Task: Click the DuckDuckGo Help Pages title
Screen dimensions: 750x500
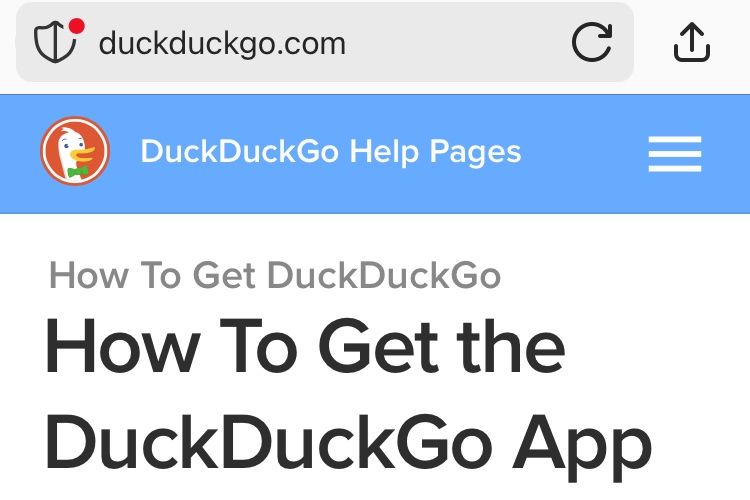Action: pos(331,152)
